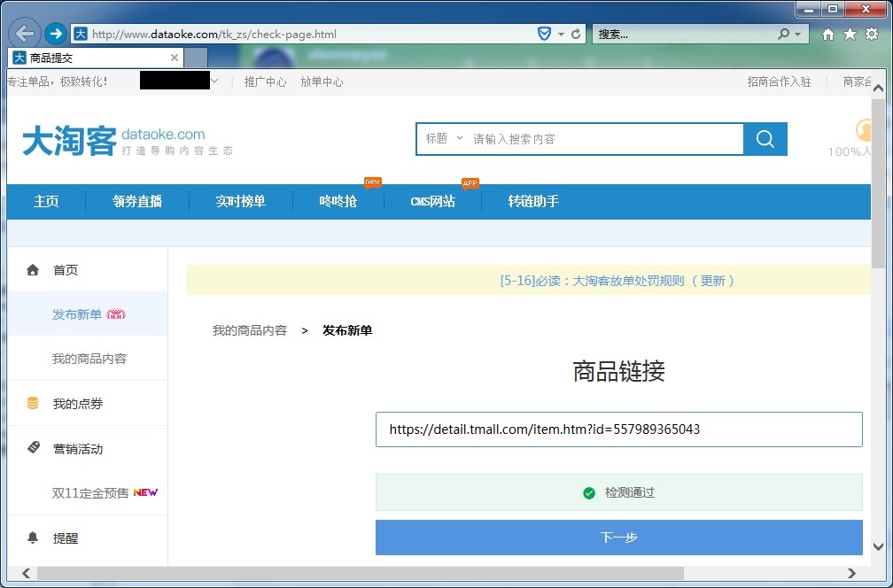Screen dimensions: 893x588
Task: Click the product link input field
Action: pyautogui.click(x=618, y=429)
